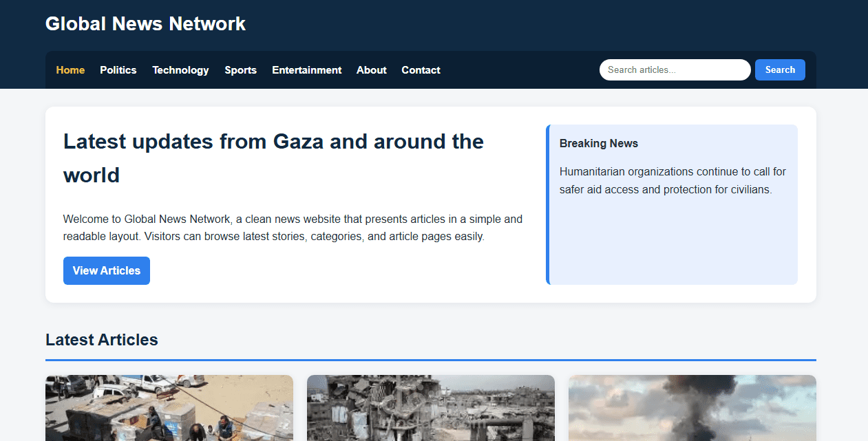This screenshot has height=441, width=868.
Task: Select the Sports nav item
Action: 240,70
